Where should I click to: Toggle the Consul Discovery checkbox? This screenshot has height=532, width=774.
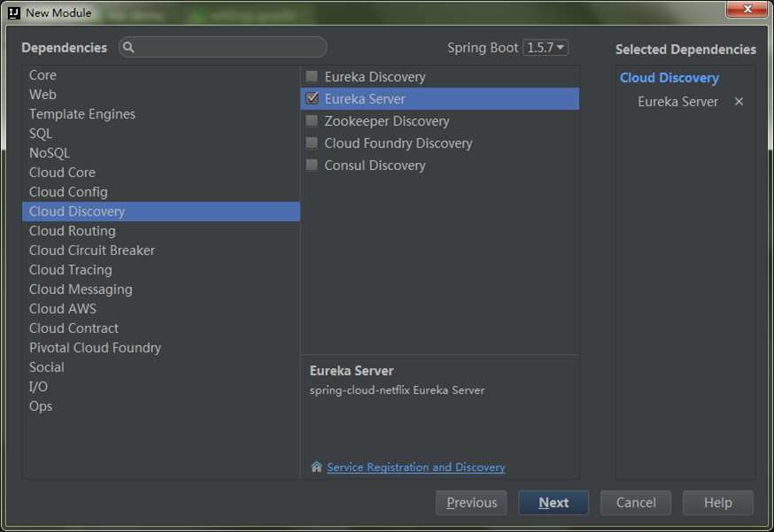(x=312, y=165)
